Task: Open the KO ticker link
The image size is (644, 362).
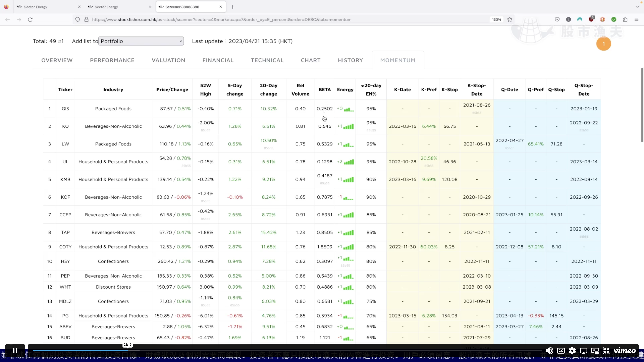Action: (65, 126)
